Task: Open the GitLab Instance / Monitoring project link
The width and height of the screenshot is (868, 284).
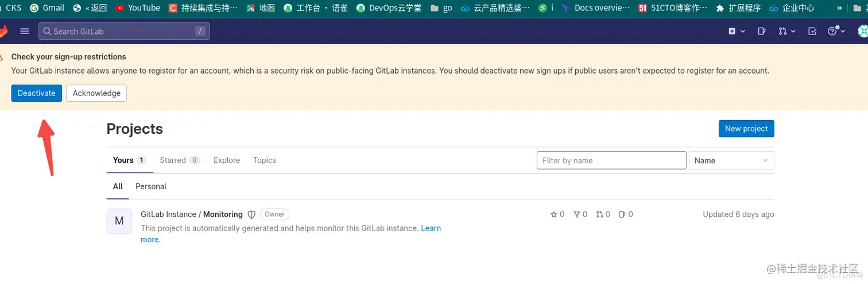Action: [x=192, y=214]
